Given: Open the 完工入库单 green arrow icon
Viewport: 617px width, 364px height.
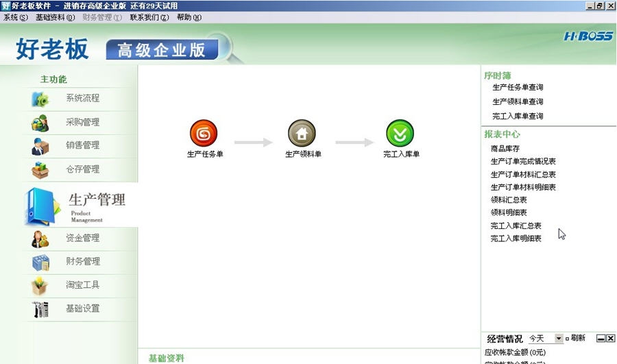Looking at the screenshot, I should [x=400, y=134].
